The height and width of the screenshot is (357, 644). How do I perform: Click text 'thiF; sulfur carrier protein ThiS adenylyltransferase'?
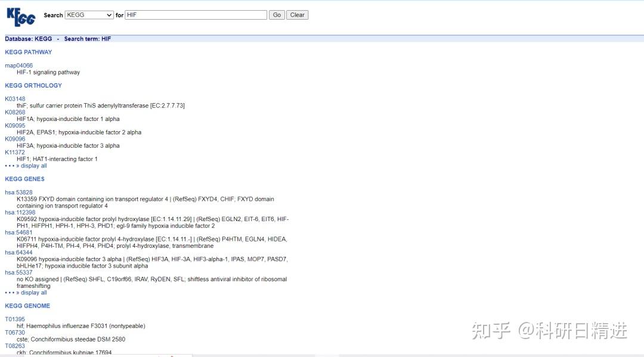pyautogui.click(x=82, y=105)
